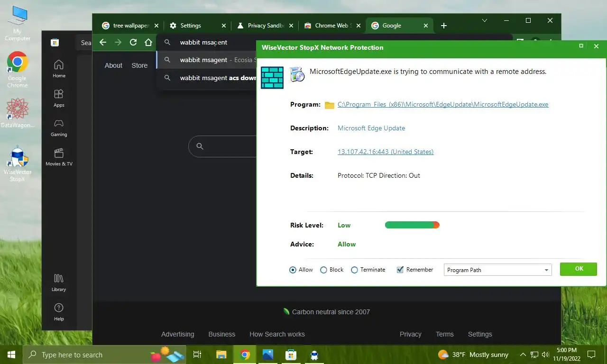Open Apps section in Microsoft Store
Viewport: 607px width, 364px height.
point(59,98)
